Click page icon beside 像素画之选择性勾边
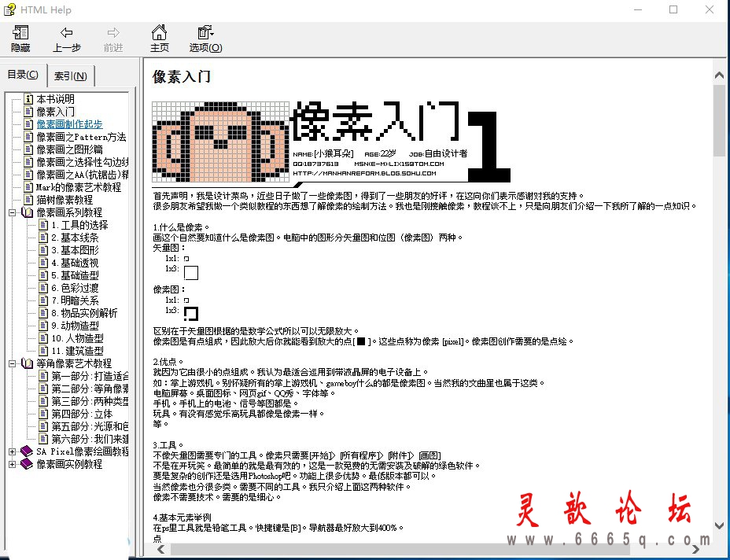This screenshot has height=560, width=730. [x=29, y=161]
